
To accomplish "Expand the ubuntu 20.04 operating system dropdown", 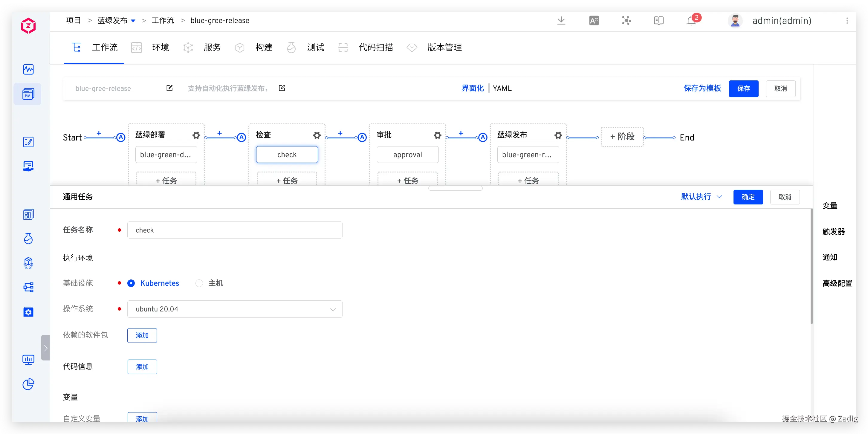I will (x=235, y=309).
